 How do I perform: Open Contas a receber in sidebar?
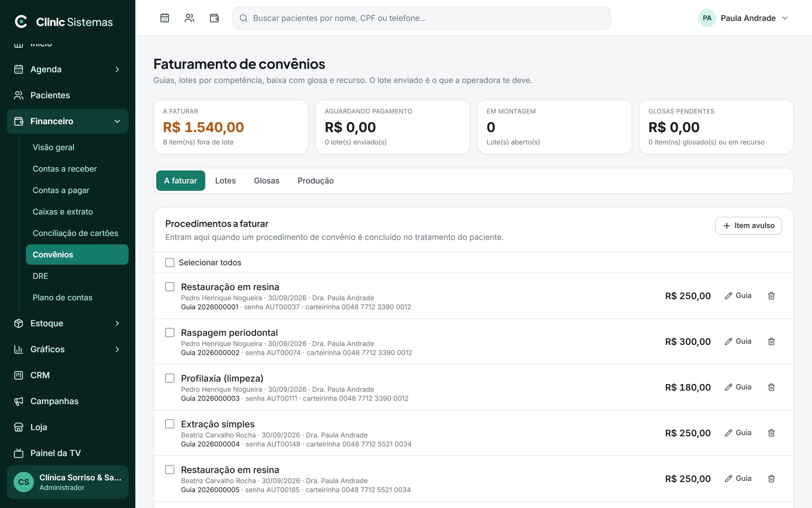click(x=77, y=169)
